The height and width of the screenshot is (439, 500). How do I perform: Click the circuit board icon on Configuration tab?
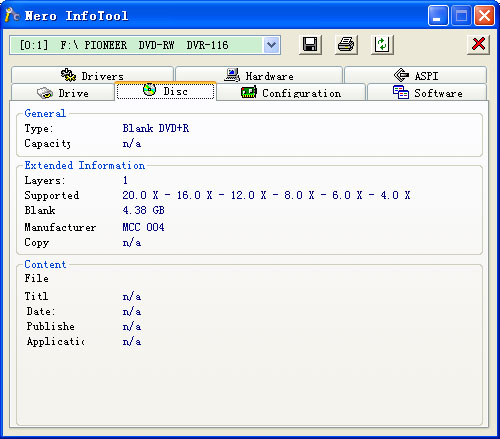249,92
